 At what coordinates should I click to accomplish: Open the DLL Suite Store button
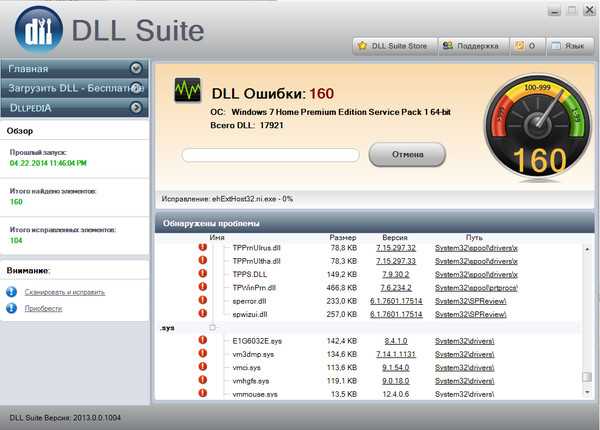point(395,46)
